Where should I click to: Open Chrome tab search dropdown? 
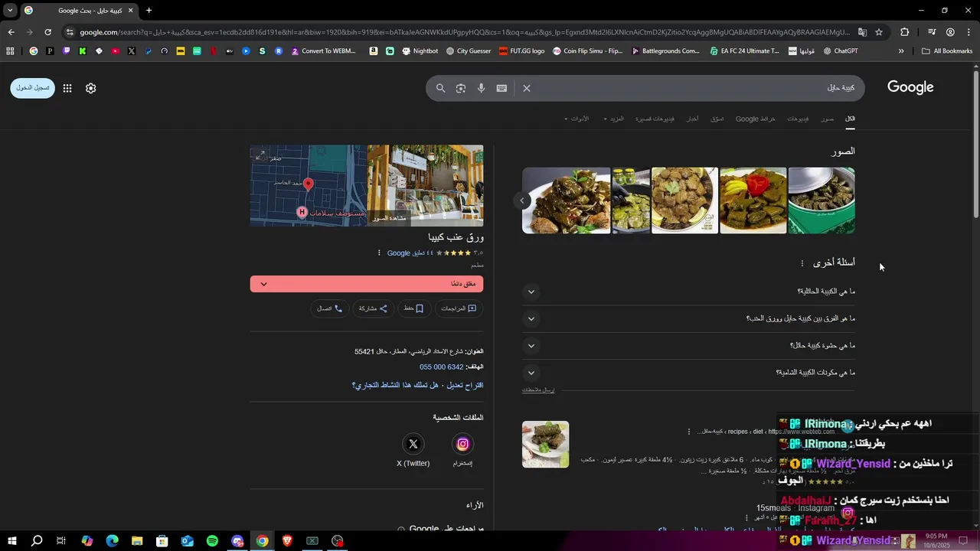[x=10, y=10]
